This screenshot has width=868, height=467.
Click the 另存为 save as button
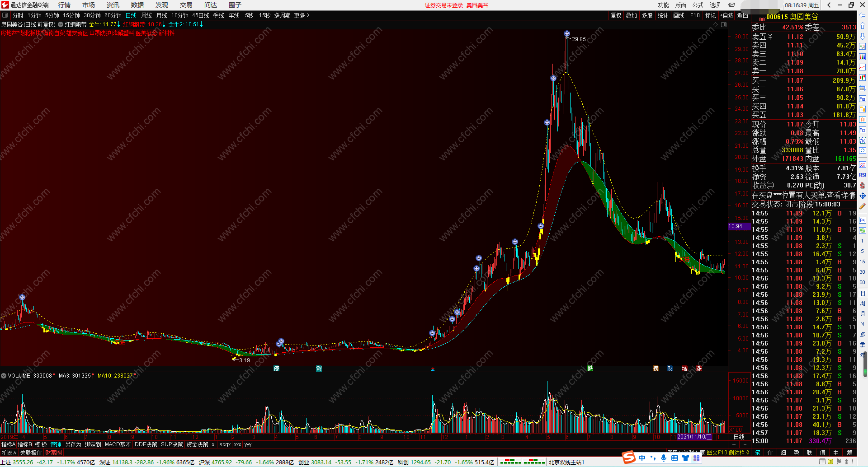pyautogui.click(x=73, y=444)
